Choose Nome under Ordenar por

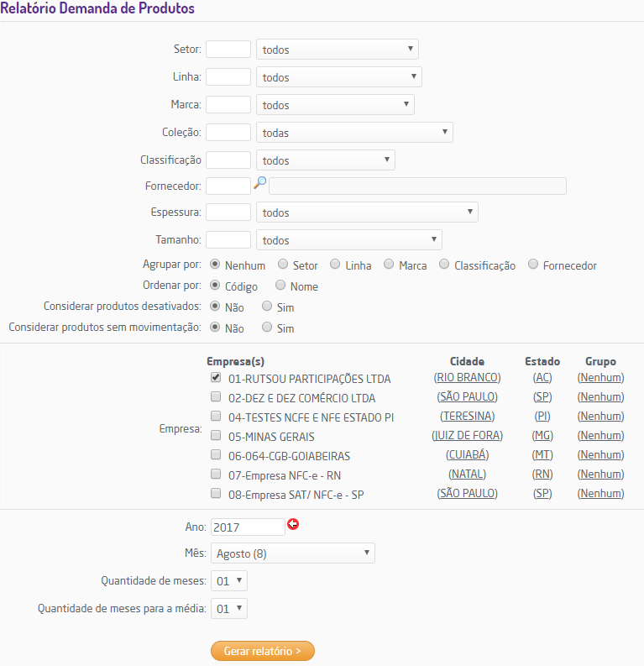(280, 286)
